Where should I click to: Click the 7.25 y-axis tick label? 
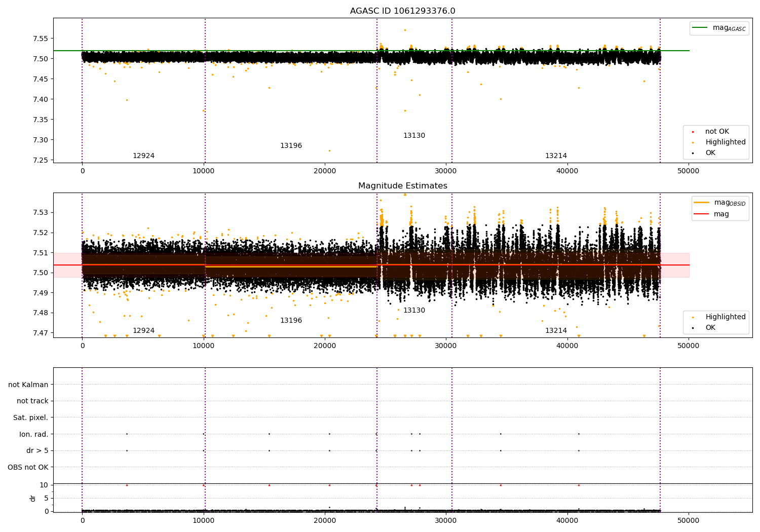tap(41, 161)
